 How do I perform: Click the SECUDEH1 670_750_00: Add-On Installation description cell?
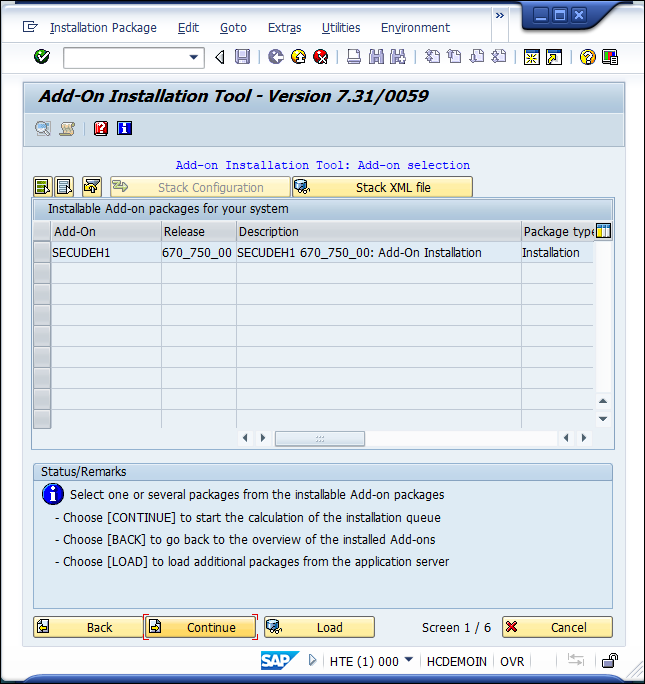[379, 253]
